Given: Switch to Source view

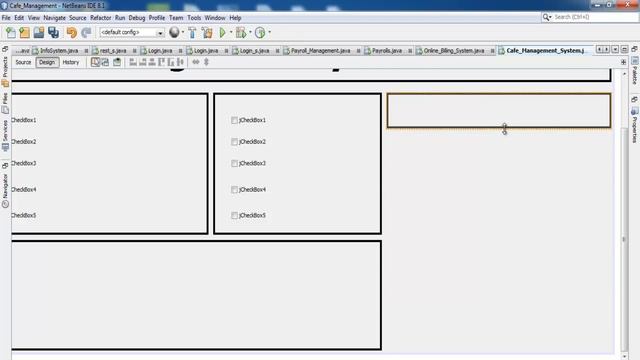Looking at the screenshot, I should point(23,62).
